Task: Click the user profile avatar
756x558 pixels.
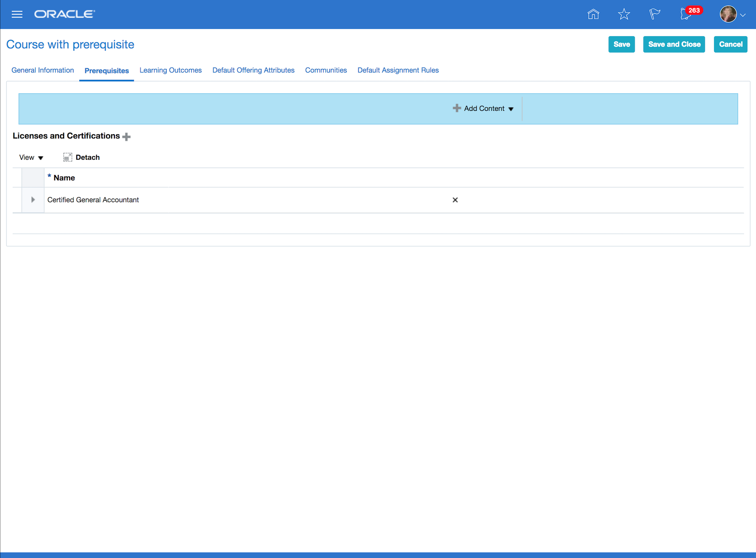Action: pos(728,14)
